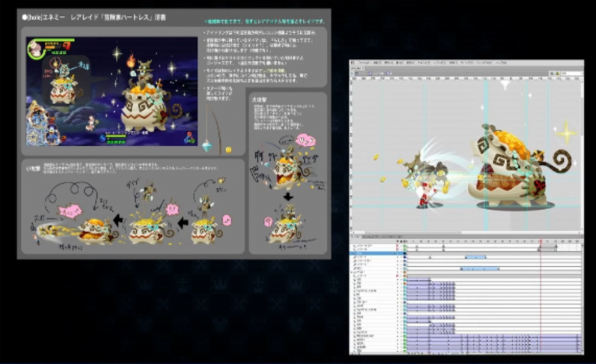The image size is (596, 364).
Task: Open the Insert menu in Flash
Action: click(399, 63)
